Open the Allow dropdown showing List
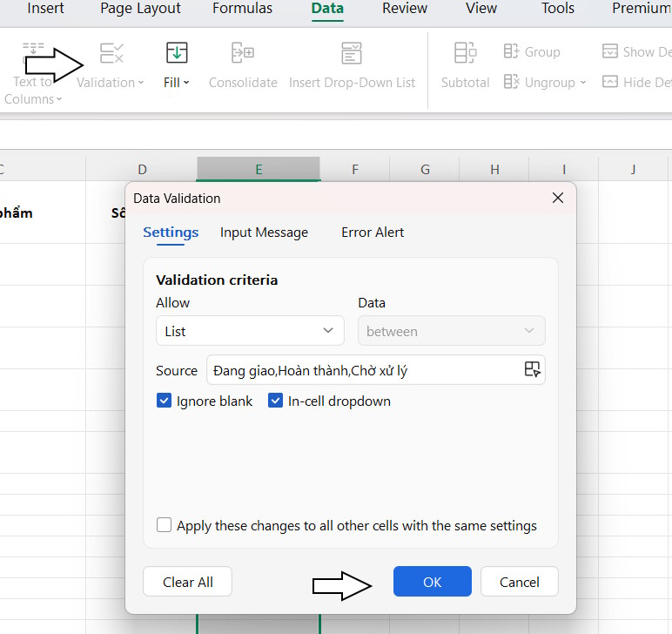This screenshot has height=634, width=672. coord(250,331)
